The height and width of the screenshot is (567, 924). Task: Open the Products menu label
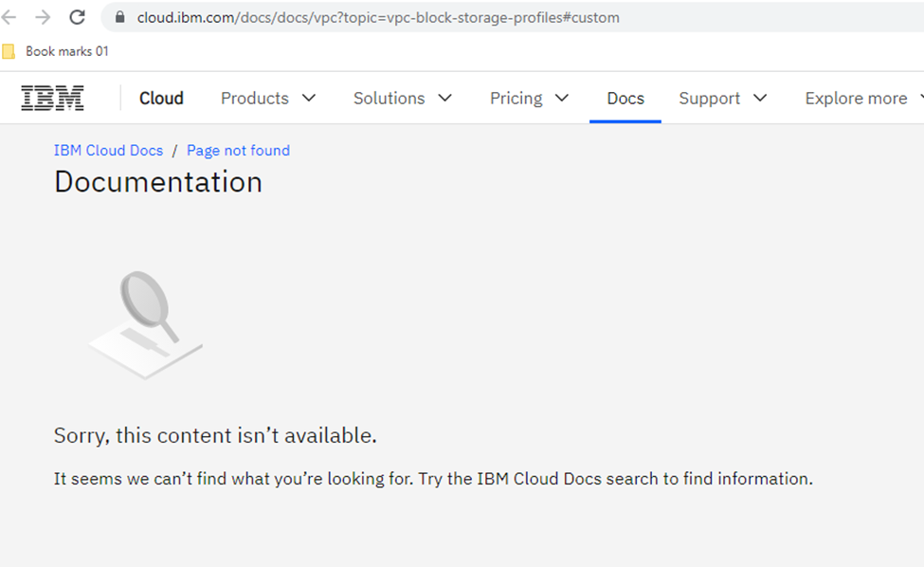[255, 98]
